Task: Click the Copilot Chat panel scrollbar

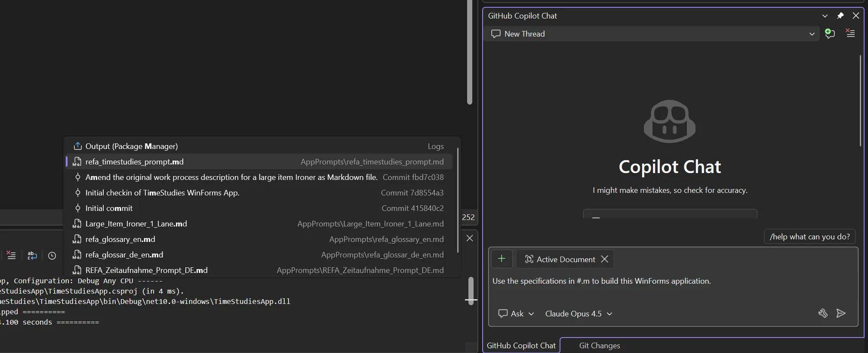Action: point(860,101)
